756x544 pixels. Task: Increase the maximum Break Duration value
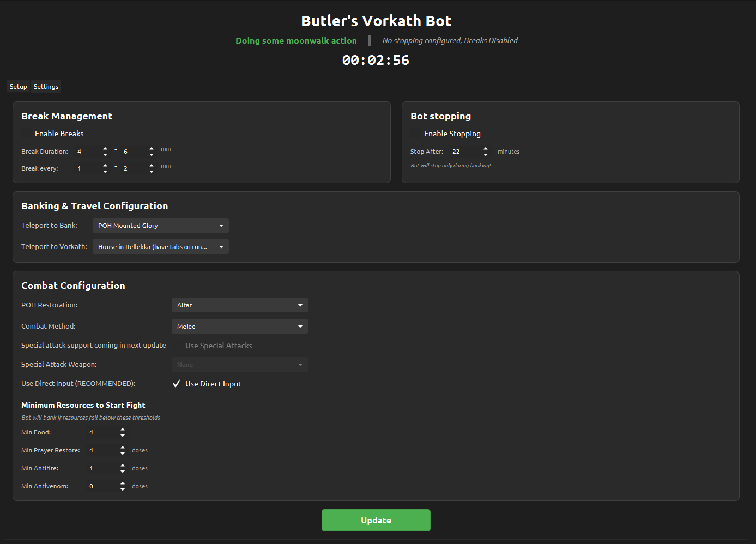[x=152, y=149]
